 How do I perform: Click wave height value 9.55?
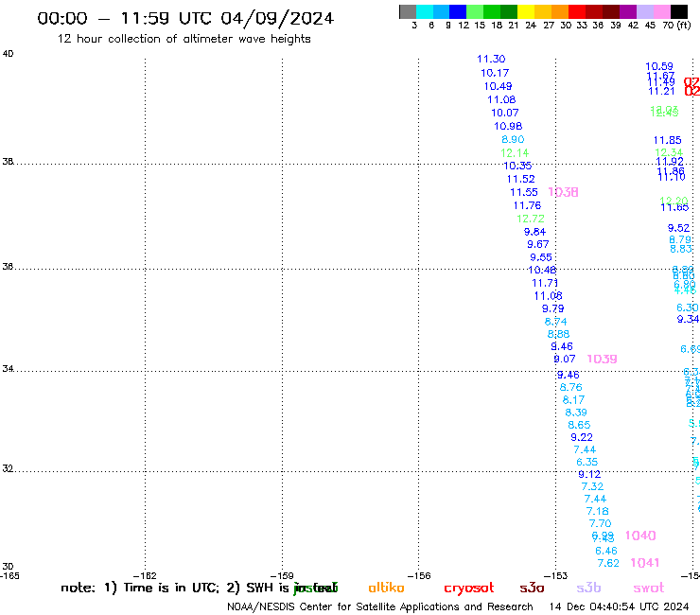[541, 257]
